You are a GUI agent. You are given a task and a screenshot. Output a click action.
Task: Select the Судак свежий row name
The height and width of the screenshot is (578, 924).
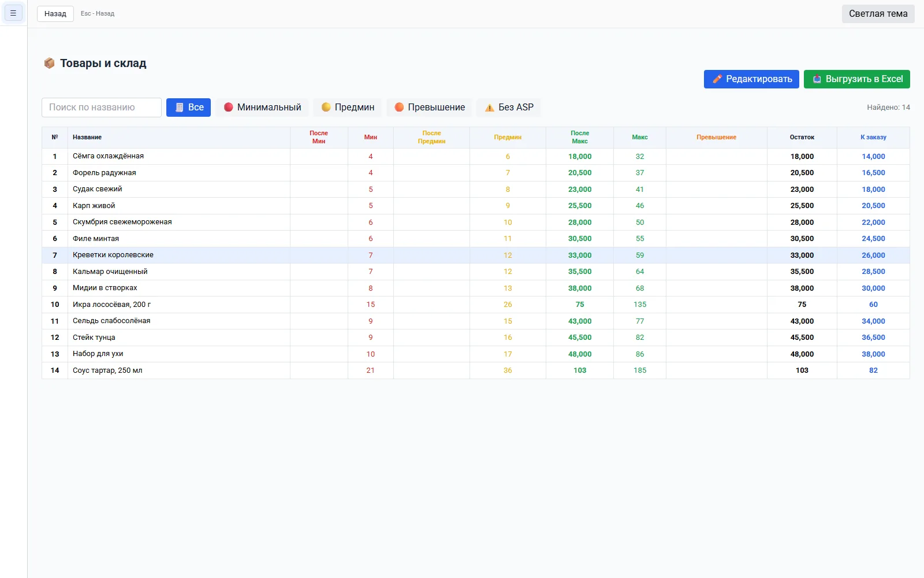click(x=98, y=189)
